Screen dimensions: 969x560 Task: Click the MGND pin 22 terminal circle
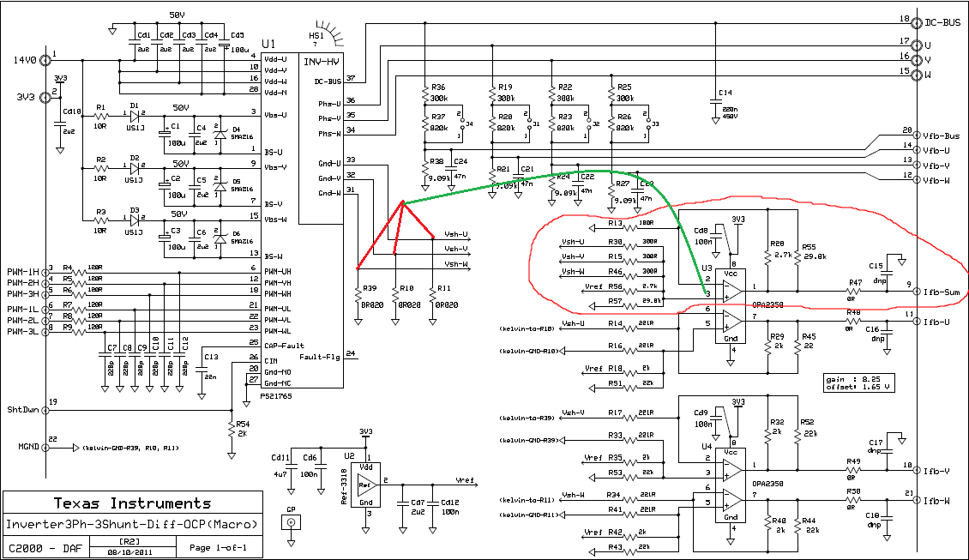(45, 448)
